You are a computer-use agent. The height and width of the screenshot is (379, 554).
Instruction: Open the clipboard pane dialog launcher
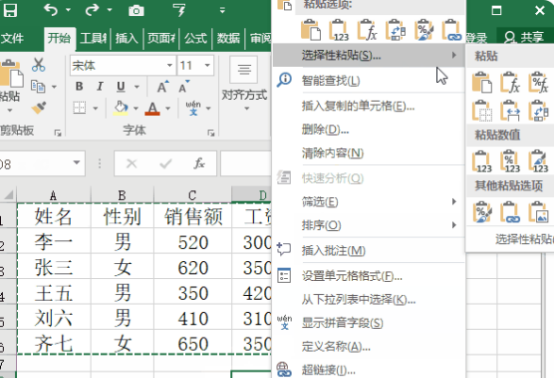point(58,133)
